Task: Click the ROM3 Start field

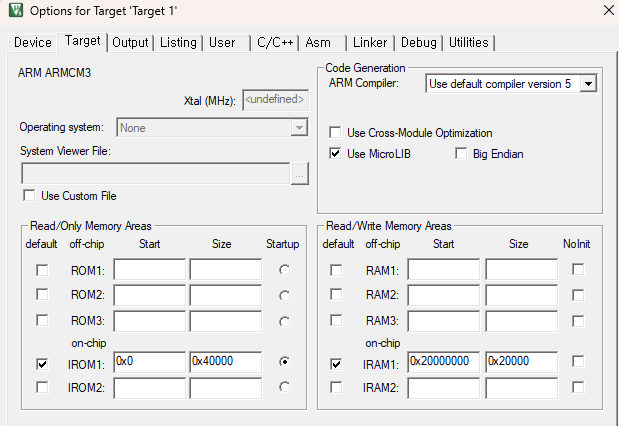Action: (x=149, y=321)
